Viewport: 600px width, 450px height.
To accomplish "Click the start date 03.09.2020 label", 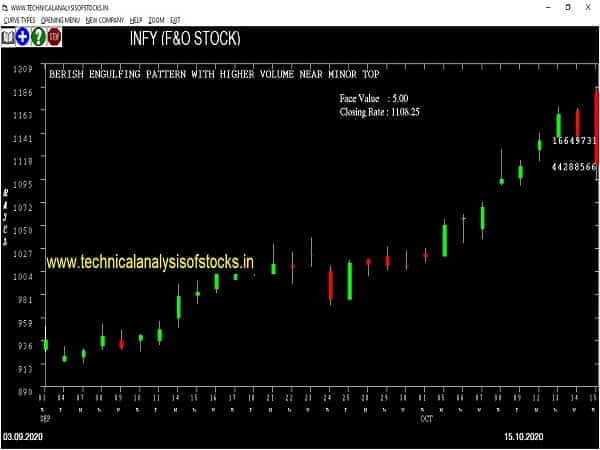I will coord(22,437).
